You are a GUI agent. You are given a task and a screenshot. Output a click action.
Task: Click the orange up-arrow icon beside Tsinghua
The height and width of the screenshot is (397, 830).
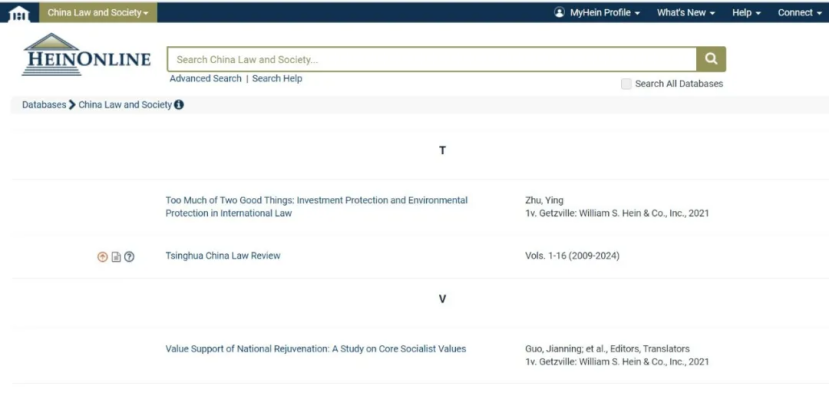click(103, 257)
